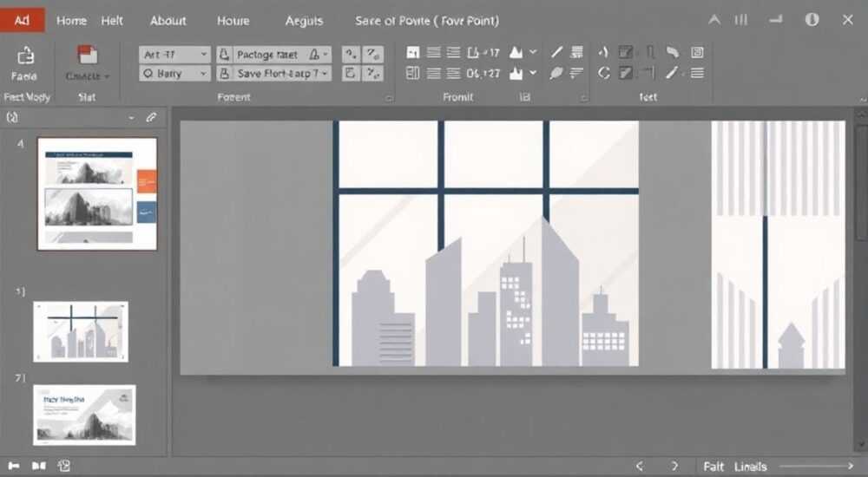Click the curved arrow icon above rotate icon
The image size is (868, 477).
point(603,52)
